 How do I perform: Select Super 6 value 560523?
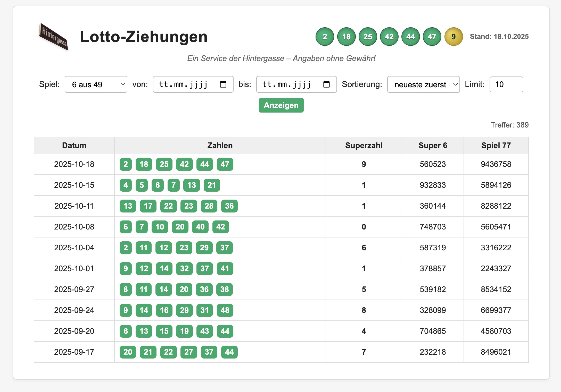pos(433,164)
